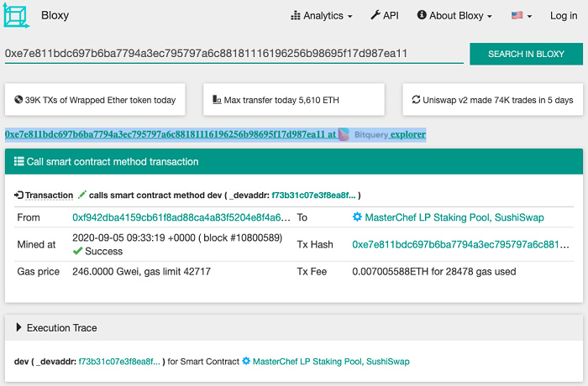Click the Bitquery logo icon
Screen dimensions: 588x386
point(344,134)
